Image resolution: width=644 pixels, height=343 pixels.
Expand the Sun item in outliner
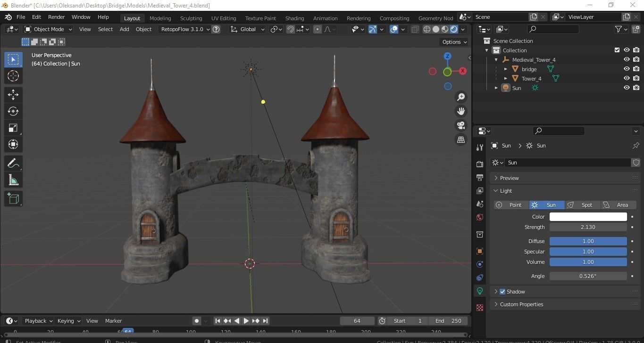pos(496,88)
